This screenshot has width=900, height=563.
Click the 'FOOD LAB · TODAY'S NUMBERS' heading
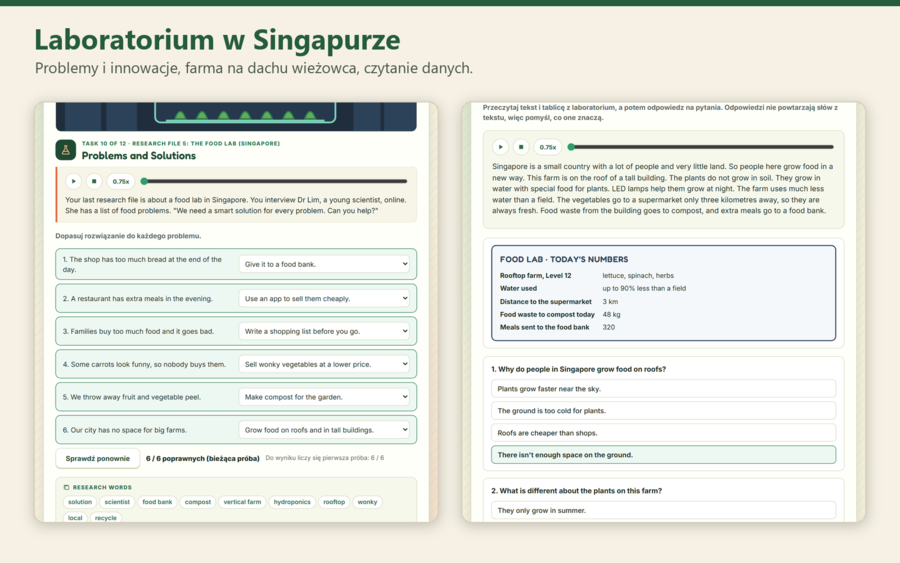click(564, 259)
